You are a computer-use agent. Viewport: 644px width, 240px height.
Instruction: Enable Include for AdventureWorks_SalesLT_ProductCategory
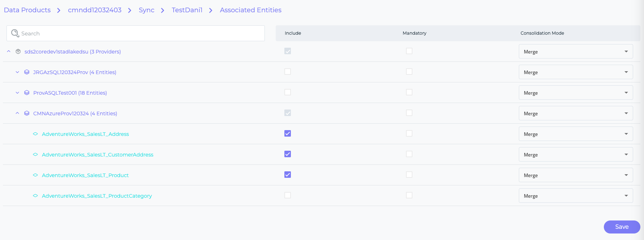(x=288, y=196)
